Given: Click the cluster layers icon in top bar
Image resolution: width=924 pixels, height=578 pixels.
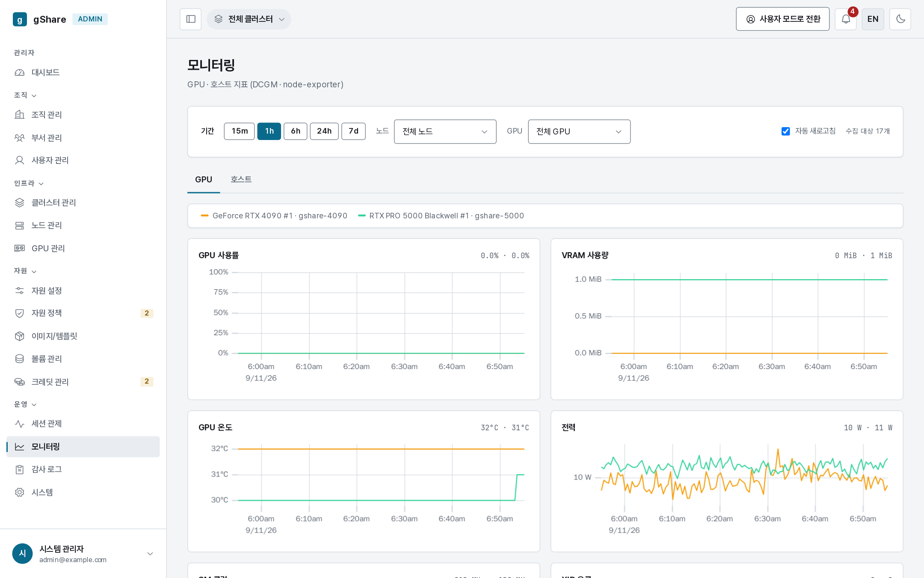Looking at the screenshot, I should point(219,19).
